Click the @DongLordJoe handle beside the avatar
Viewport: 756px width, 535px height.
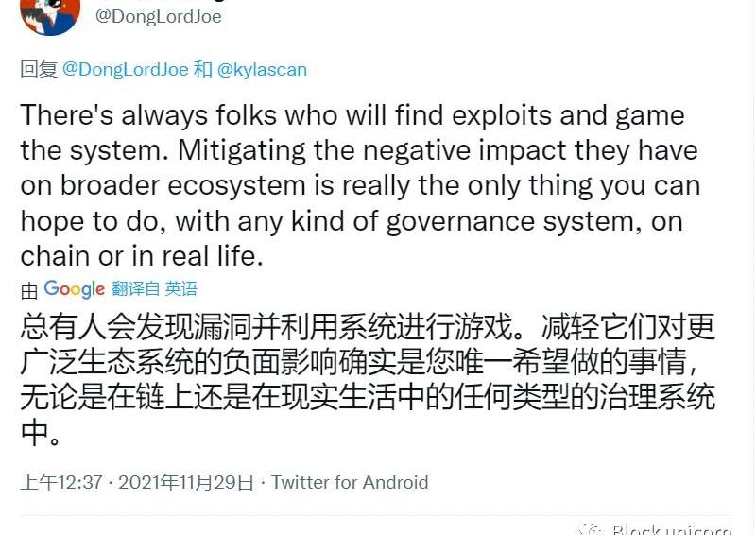tap(159, 16)
